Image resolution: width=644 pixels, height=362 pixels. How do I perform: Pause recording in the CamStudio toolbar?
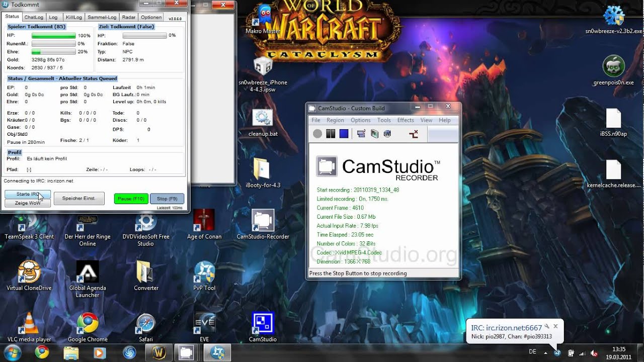(x=331, y=134)
